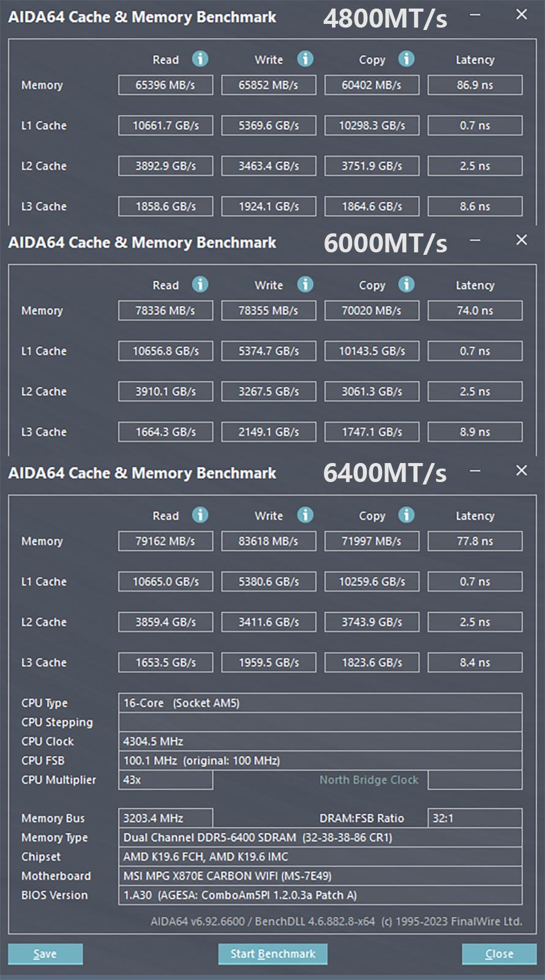Click the Read info icon in 6400MT/s panel
The image size is (545, 980).
[x=200, y=515]
